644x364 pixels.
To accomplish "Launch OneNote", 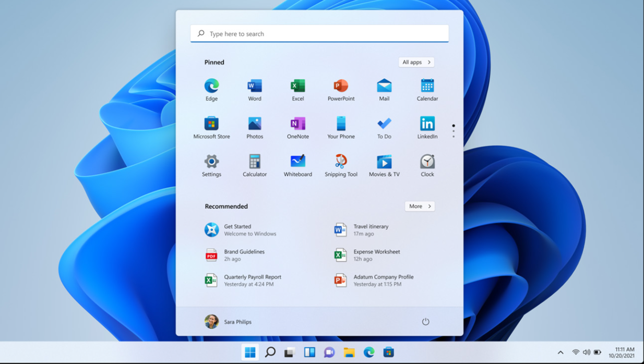I will tap(298, 128).
